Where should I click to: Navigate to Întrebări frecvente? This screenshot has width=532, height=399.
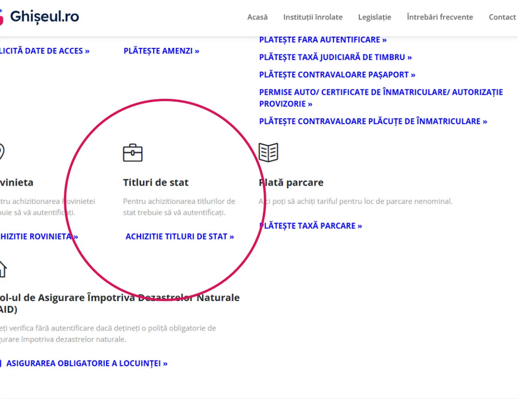pos(439,17)
